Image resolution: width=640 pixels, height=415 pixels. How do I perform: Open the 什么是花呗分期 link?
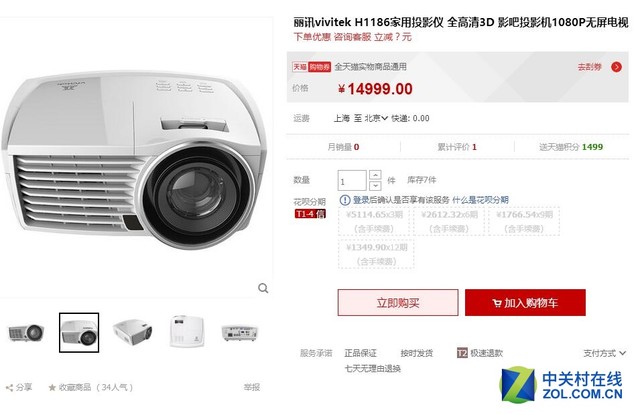pos(480,200)
